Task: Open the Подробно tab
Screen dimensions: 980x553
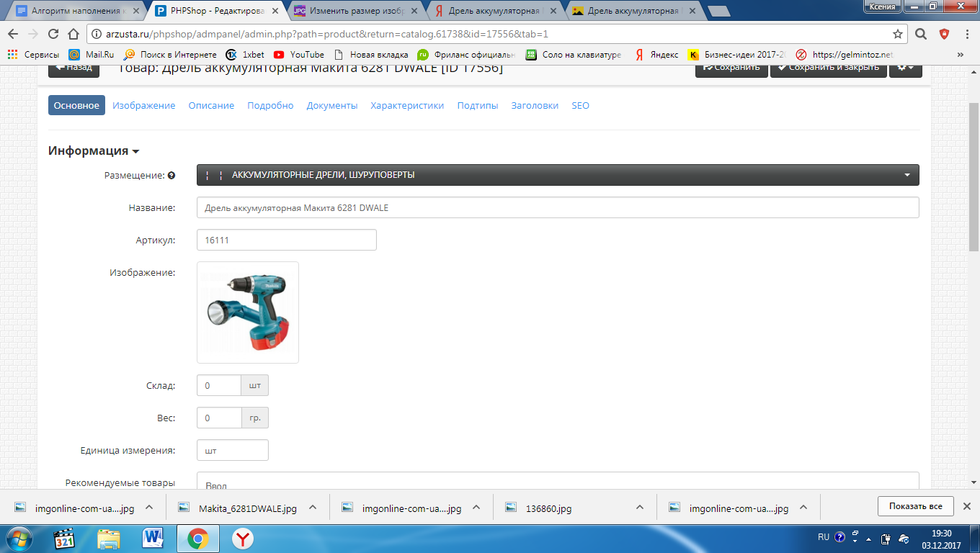Action: 270,105
